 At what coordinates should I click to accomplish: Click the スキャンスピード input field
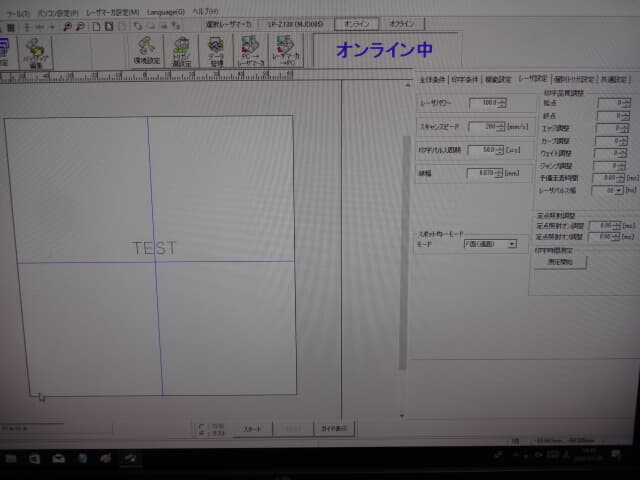pyautogui.click(x=482, y=126)
